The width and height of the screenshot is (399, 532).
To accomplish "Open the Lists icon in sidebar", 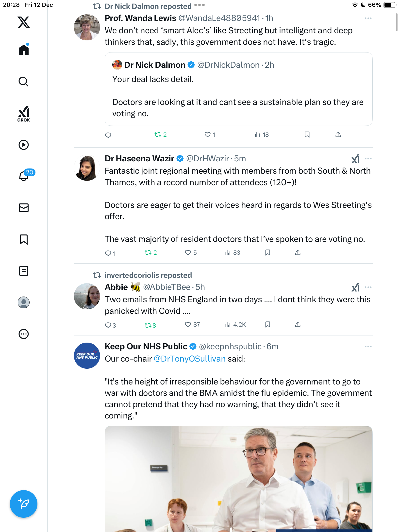I will [x=24, y=271].
